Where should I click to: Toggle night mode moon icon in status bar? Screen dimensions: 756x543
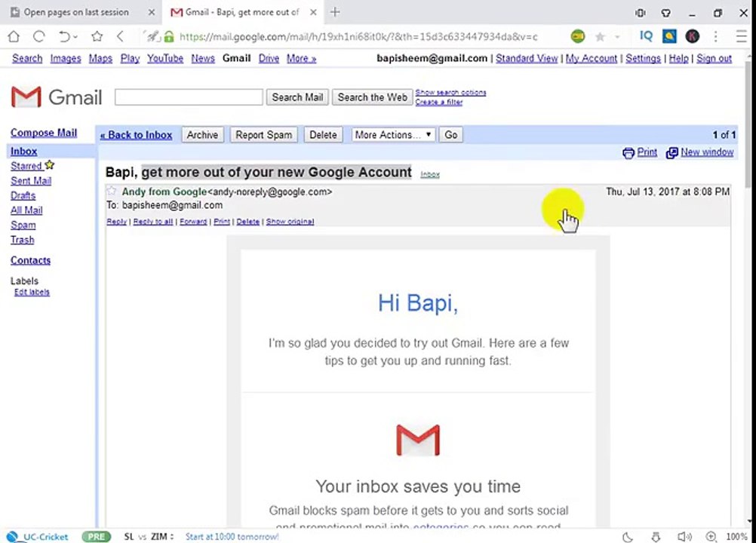[627, 536]
